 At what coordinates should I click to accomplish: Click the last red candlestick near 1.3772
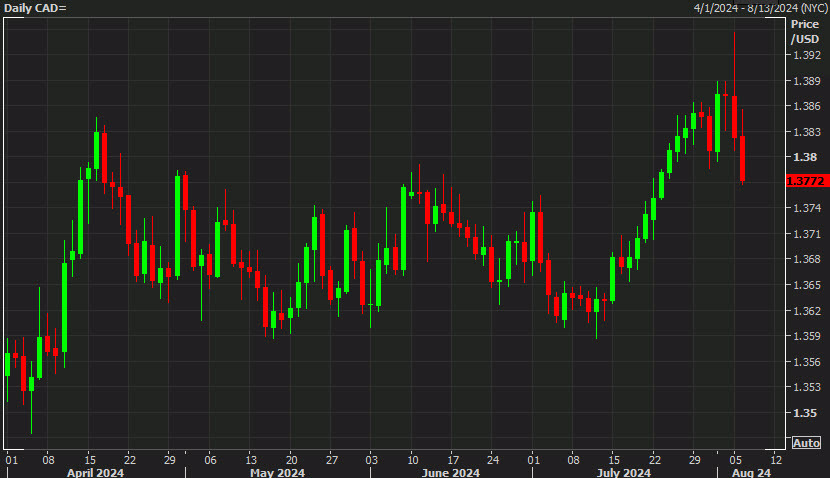(743, 158)
